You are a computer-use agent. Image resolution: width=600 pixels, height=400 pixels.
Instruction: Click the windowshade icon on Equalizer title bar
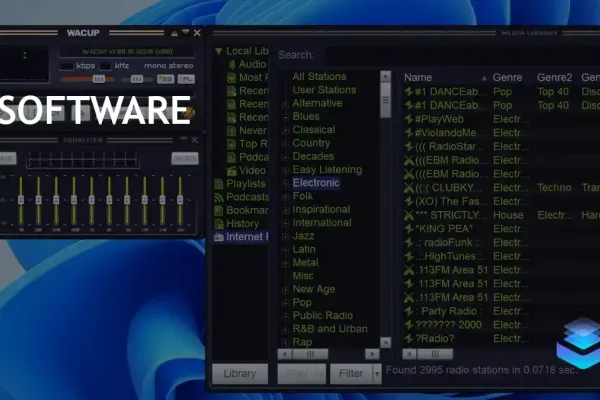tap(184, 139)
